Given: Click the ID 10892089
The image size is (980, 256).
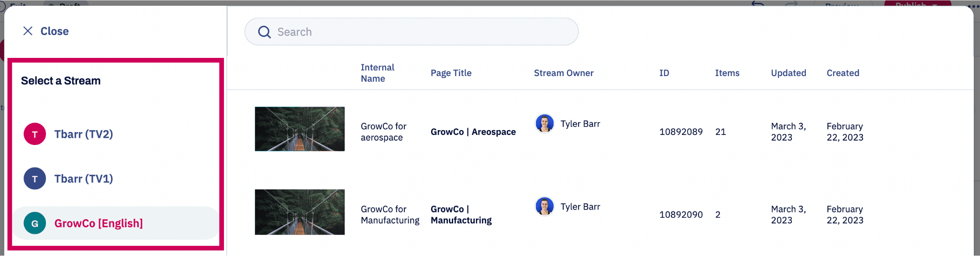Looking at the screenshot, I should (x=681, y=132).
